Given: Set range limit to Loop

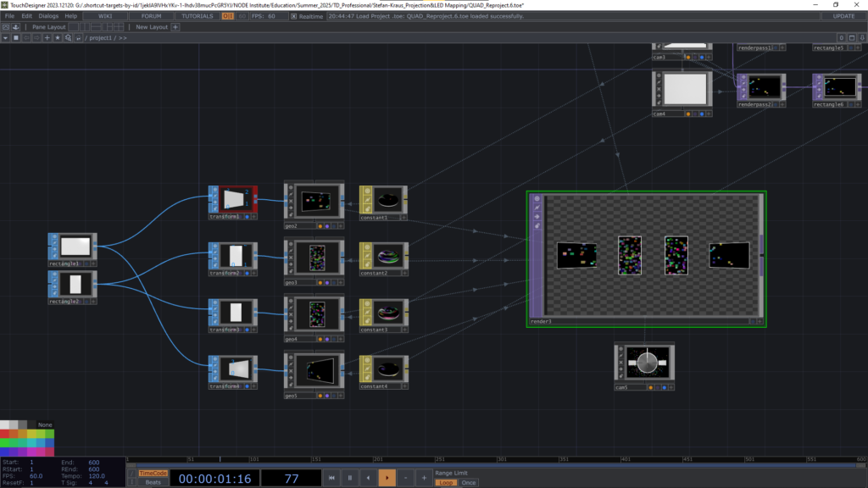Looking at the screenshot, I should 446,482.
